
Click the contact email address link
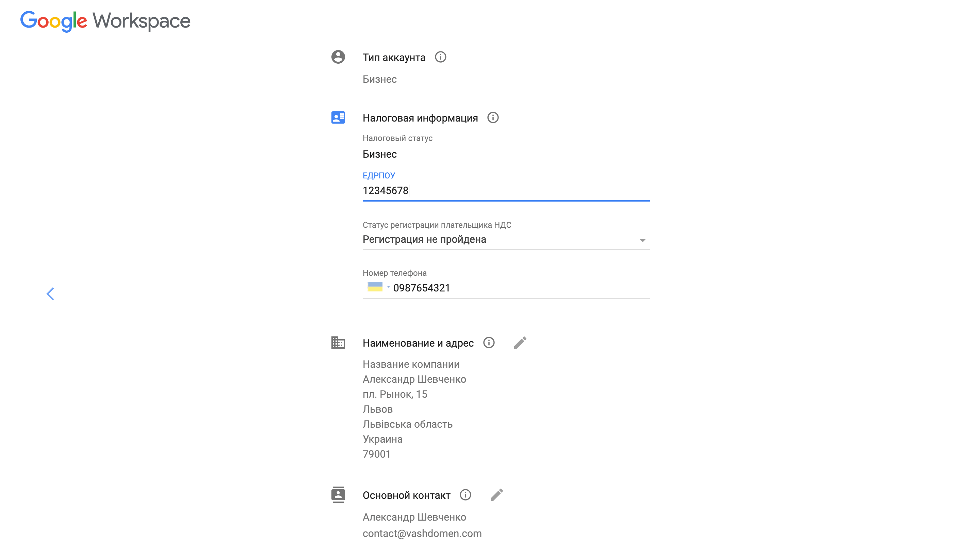422,532
